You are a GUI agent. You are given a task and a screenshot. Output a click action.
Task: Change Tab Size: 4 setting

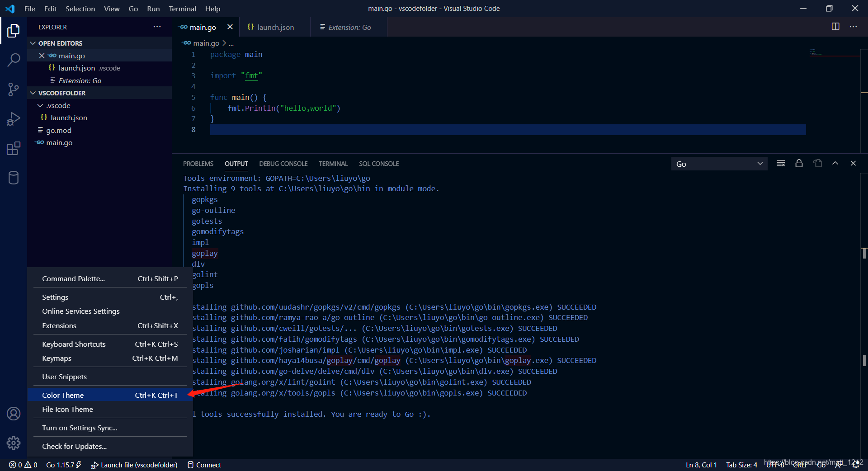pyautogui.click(x=741, y=465)
